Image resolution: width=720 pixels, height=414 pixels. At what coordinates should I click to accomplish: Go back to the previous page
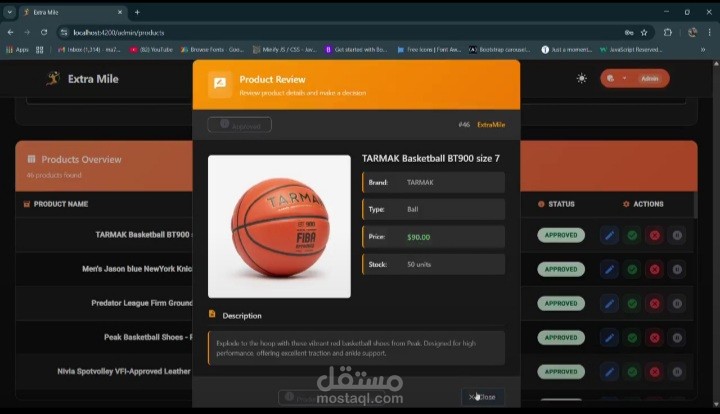point(11,33)
